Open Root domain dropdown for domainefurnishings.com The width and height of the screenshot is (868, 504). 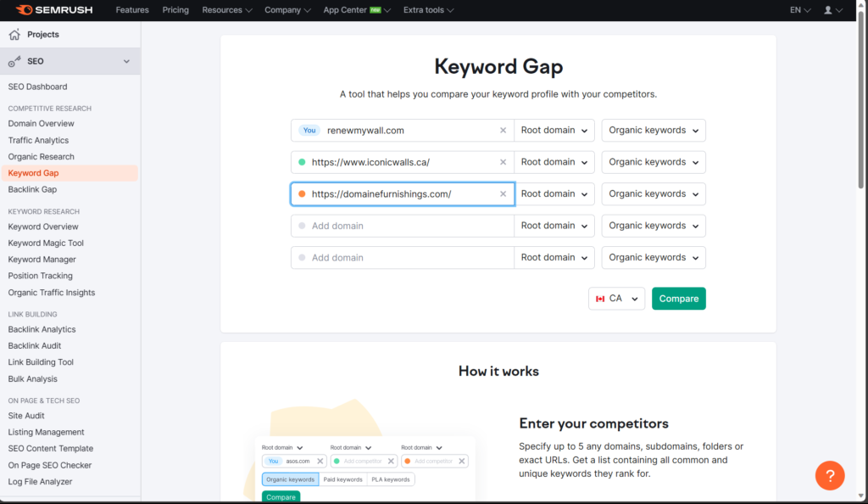(x=554, y=194)
